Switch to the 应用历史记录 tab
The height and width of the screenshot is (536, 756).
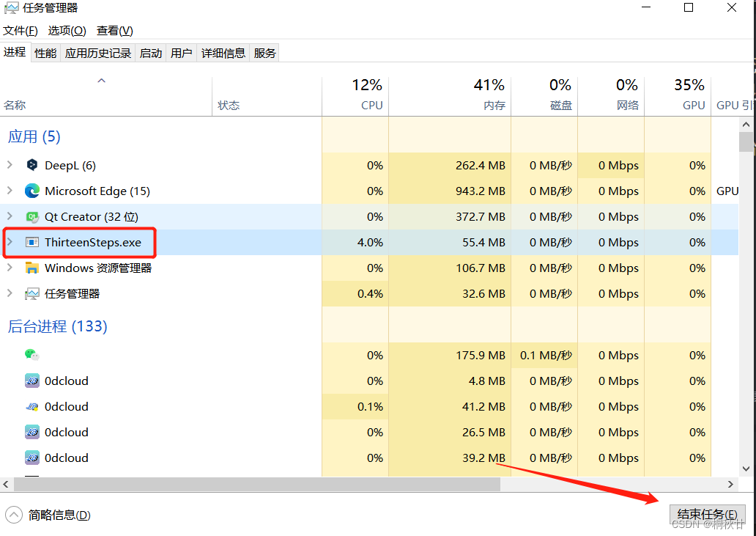(x=98, y=53)
